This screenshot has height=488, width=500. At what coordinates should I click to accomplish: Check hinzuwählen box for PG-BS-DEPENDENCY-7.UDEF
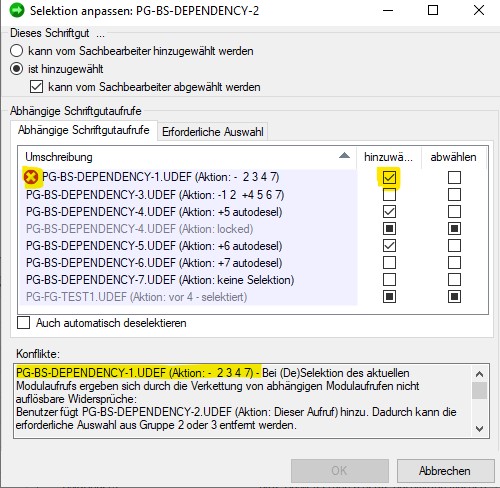[x=389, y=280]
